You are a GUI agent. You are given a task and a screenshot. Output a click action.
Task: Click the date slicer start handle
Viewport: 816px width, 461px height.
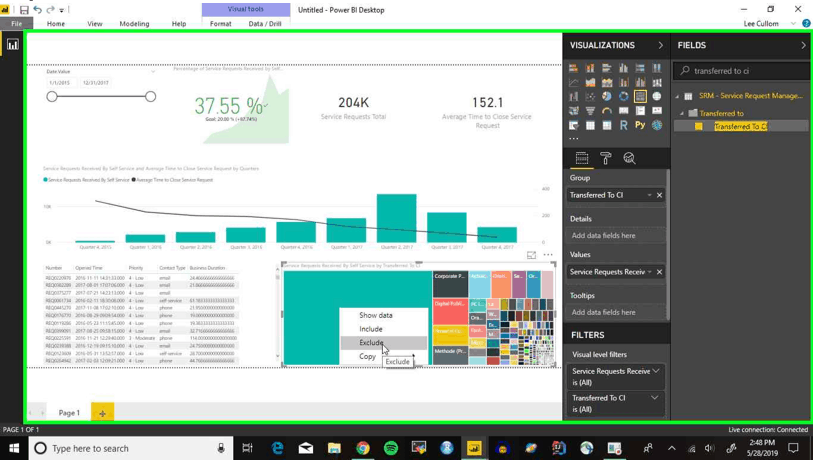[x=52, y=96]
